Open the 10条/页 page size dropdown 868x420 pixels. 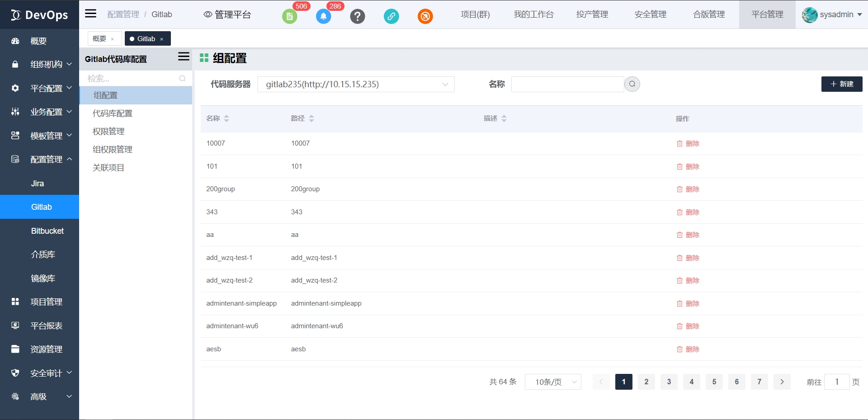[553, 382]
